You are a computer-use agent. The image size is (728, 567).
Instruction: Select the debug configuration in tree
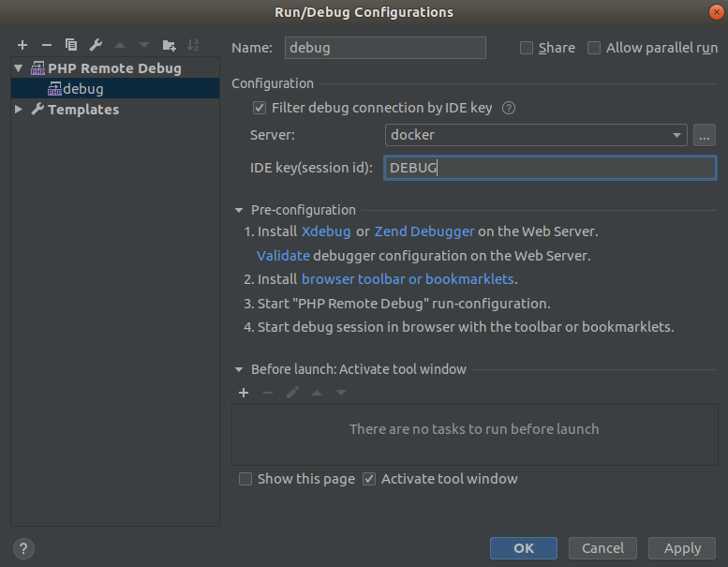115,88
